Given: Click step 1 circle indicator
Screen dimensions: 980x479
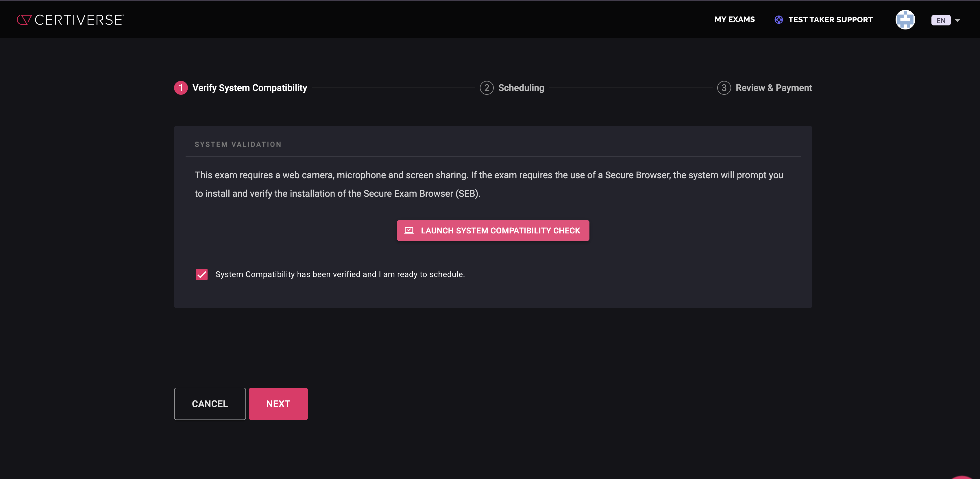Looking at the screenshot, I should pos(181,88).
